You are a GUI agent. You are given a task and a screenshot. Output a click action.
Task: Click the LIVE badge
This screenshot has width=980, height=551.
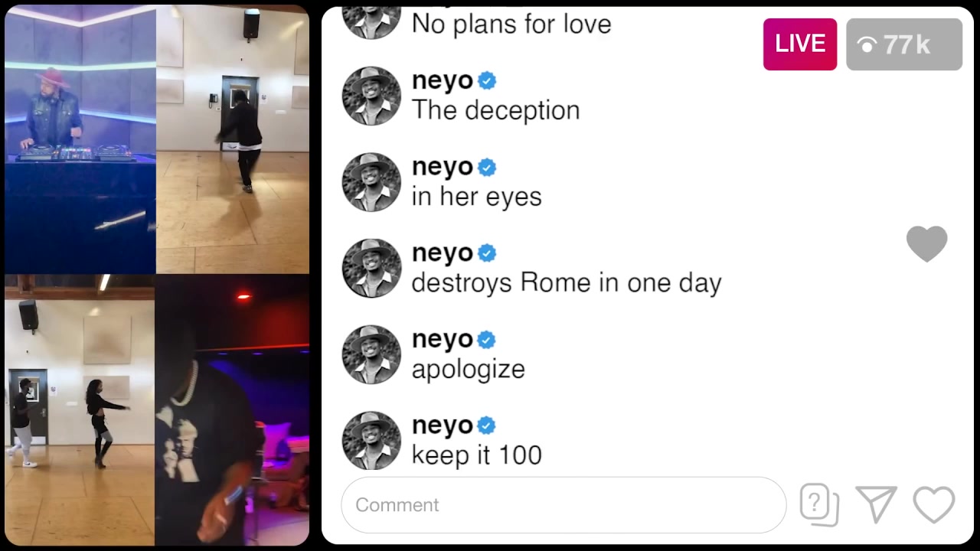pyautogui.click(x=800, y=44)
